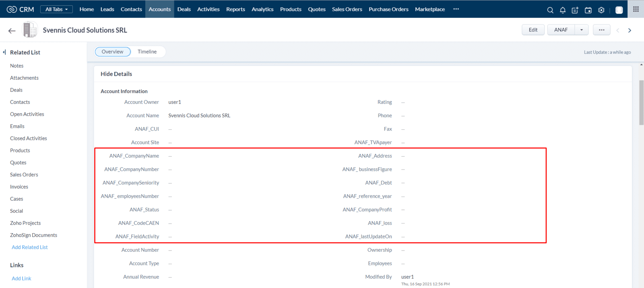The height and width of the screenshot is (288, 644).
Task: Open the Purchase Orders tab
Action: click(x=388, y=9)
